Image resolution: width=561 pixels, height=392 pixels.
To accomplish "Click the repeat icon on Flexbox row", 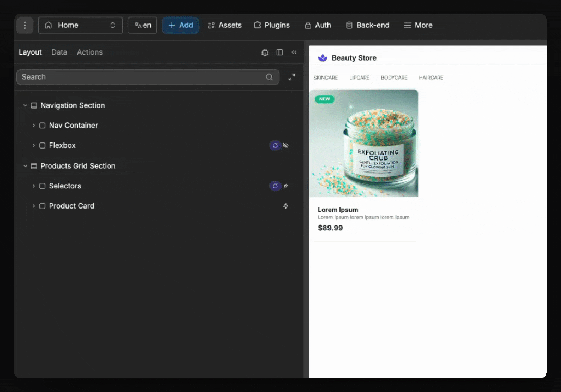I will point(275,146).
